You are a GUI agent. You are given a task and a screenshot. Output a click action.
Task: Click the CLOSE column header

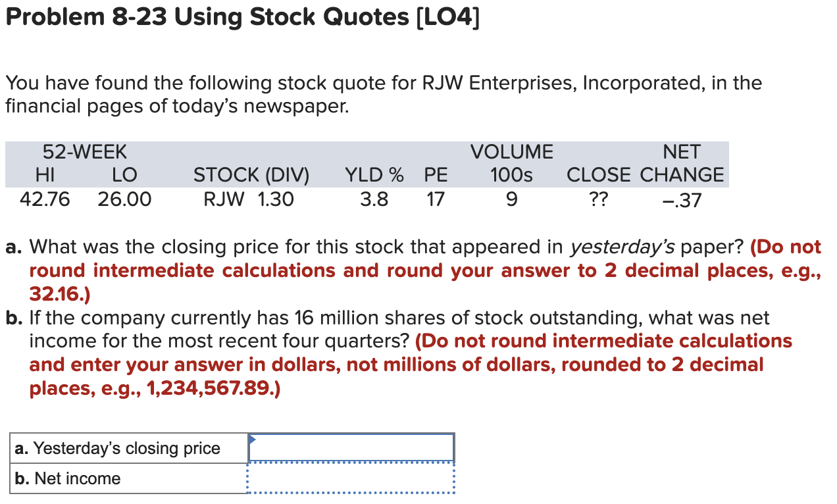(598, 175)
